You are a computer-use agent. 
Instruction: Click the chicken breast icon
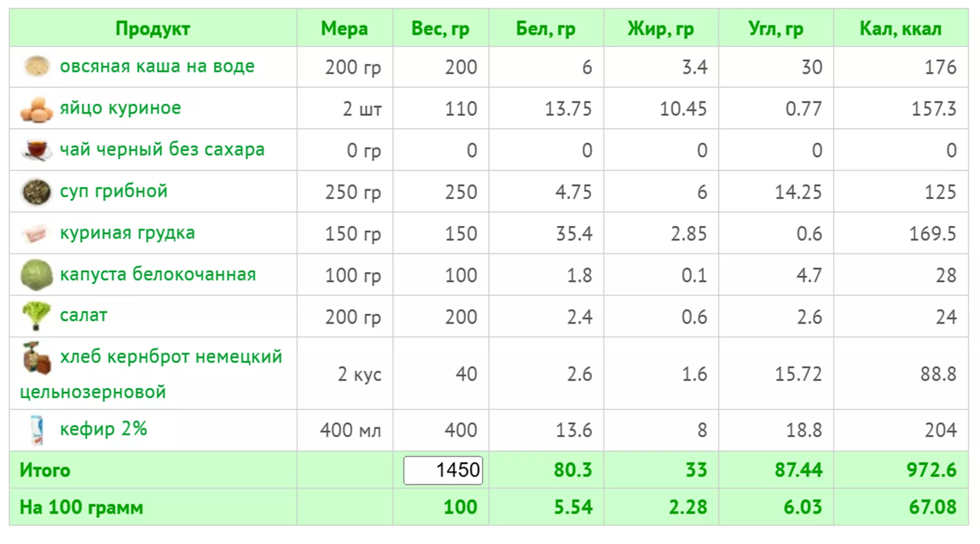coord(36,234)
